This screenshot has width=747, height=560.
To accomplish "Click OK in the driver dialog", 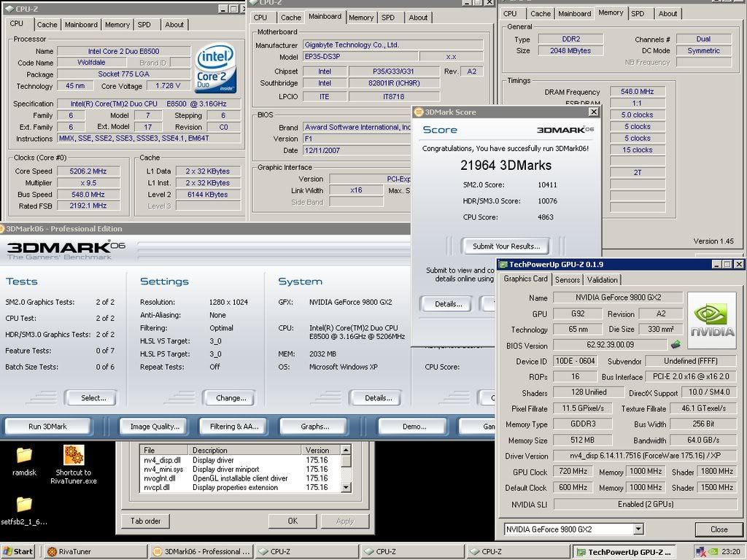I will click(x=293, y=521).
